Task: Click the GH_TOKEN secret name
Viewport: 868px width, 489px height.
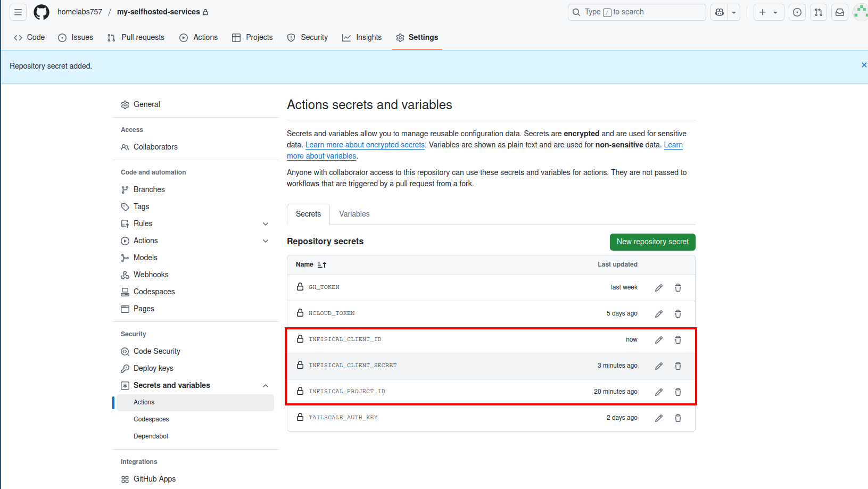Action: (x=324, y=287)
